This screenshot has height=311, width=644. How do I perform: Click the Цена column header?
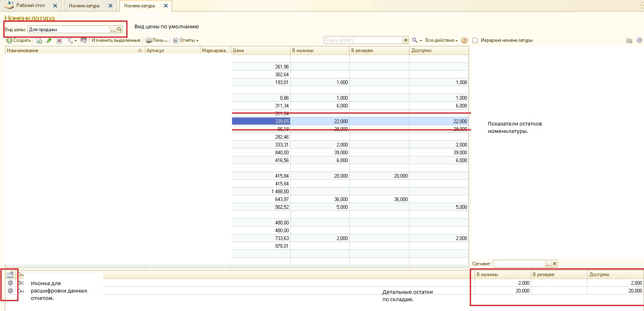[x=261, y=50]
